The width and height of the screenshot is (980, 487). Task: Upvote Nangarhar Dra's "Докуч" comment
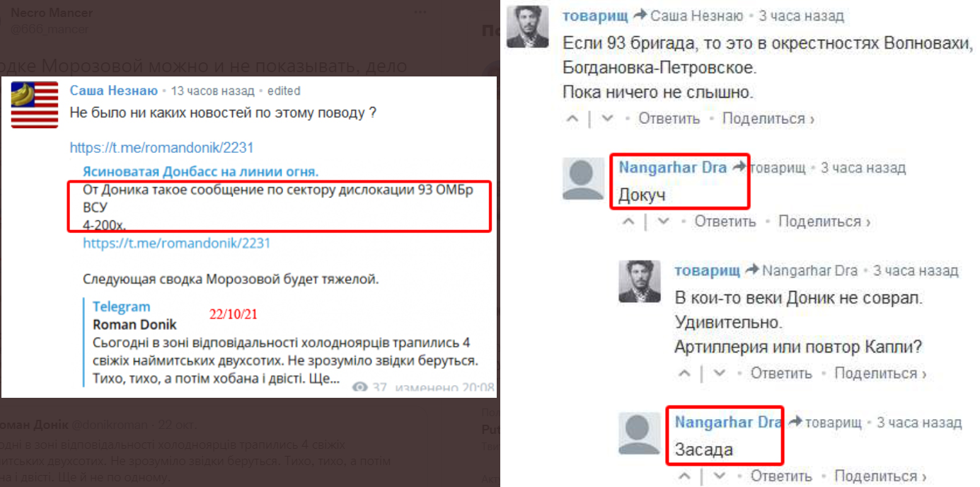pos(628,222)
